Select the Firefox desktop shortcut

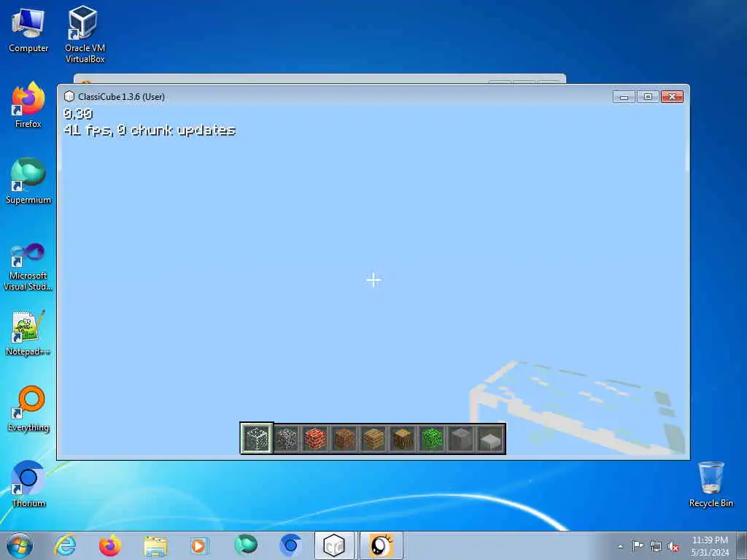point(28,105)
